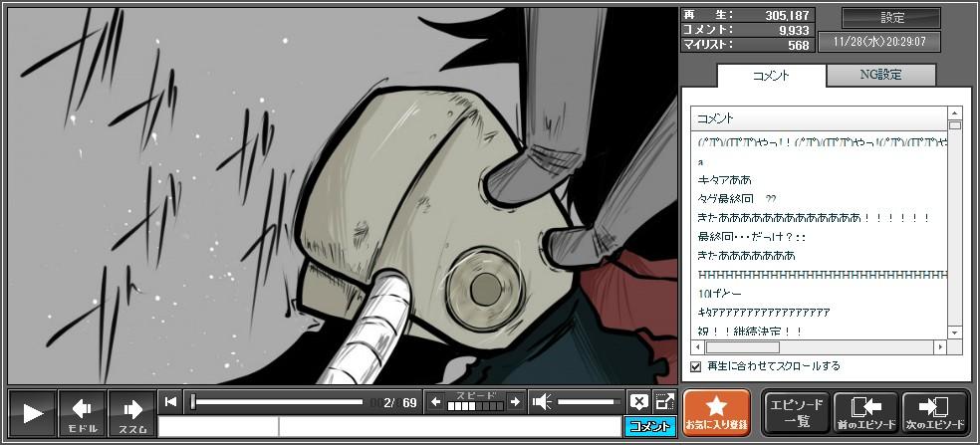Go to the next episode (次のエピソード)
Screen dimensions: 980x445
click(x=935, y=412)
